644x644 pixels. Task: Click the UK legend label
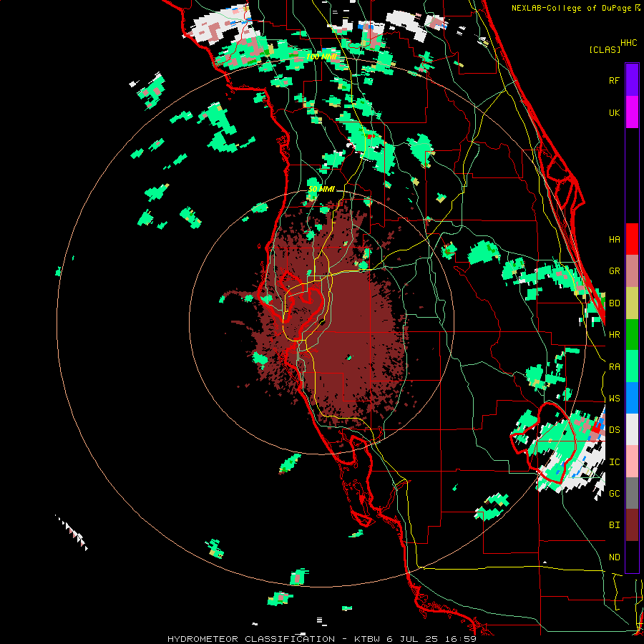click(614, 112)
